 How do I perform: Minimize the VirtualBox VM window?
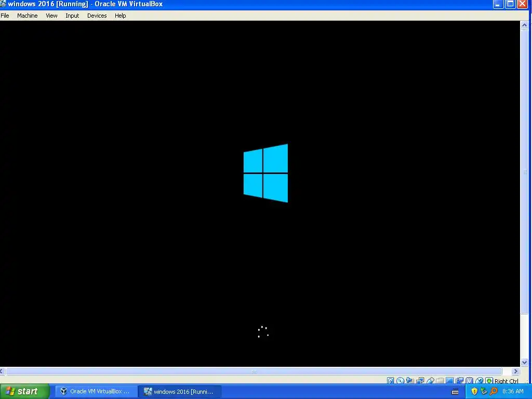pos(498,4)
